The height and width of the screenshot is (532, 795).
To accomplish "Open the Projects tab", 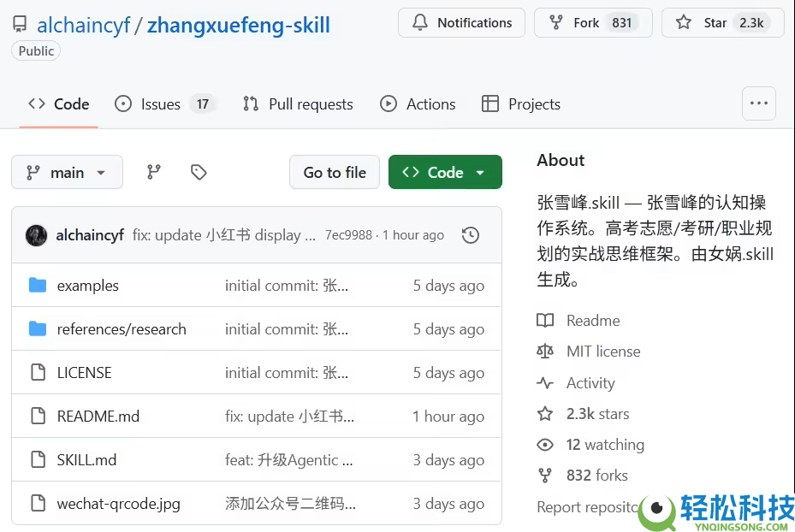I will tap(520, 103).
